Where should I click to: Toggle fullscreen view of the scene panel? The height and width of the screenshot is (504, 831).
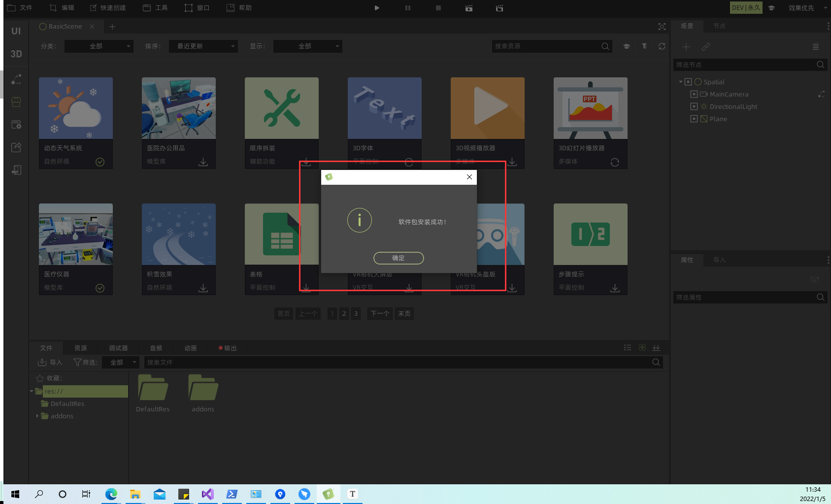point(662,27)
